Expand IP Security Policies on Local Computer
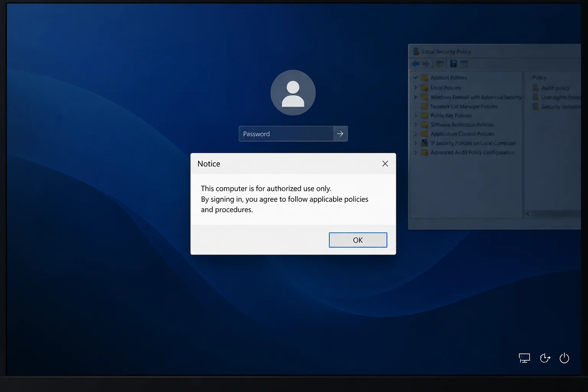 [415, 143]
